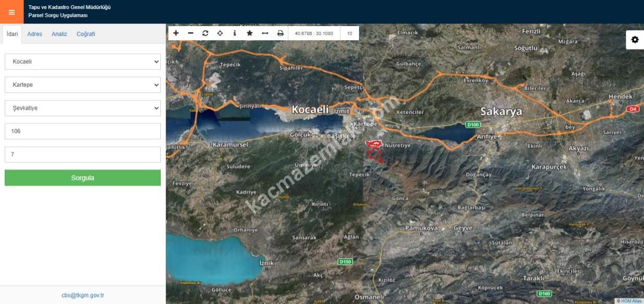Switch to the Adres tab
644x304 pixels.
click(x=34, y=34)
